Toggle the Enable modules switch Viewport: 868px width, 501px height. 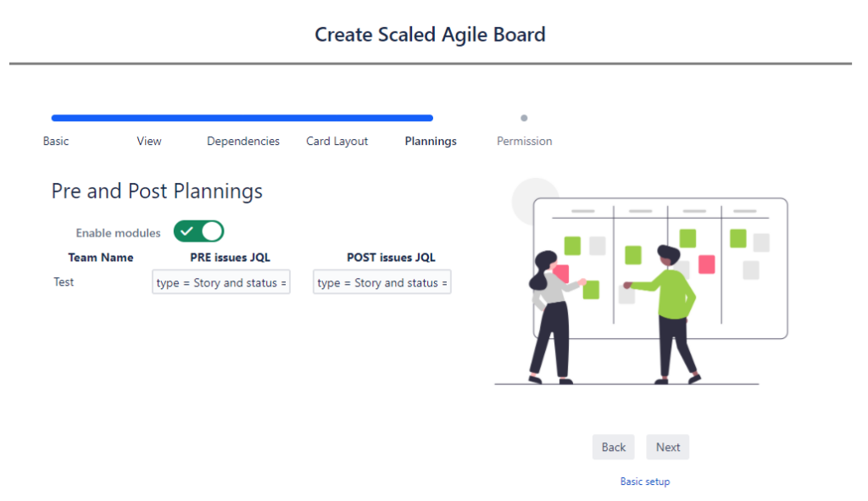click(198, 231)
